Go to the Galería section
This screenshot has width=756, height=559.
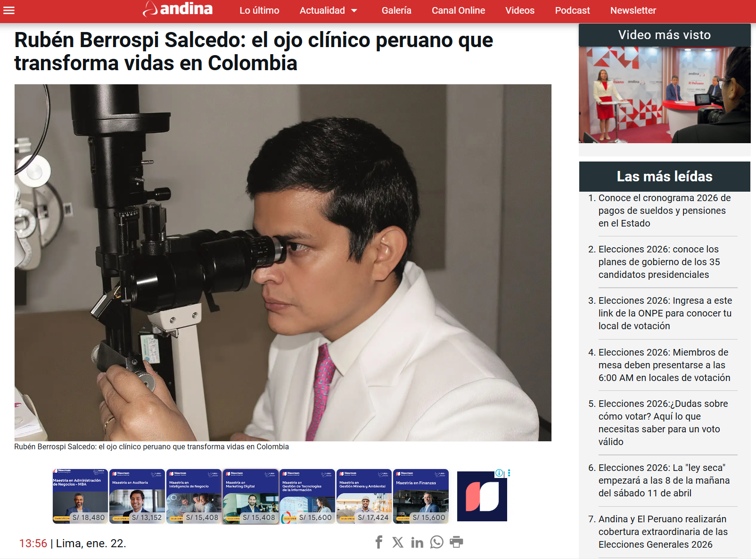pyautogui.click(x=396, y=10)
